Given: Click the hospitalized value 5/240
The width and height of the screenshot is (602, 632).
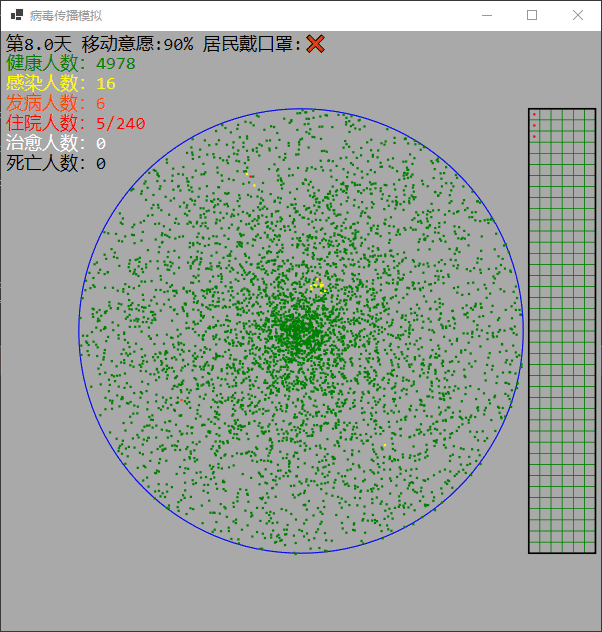Looking at the screenshot, I should point(121,124).
